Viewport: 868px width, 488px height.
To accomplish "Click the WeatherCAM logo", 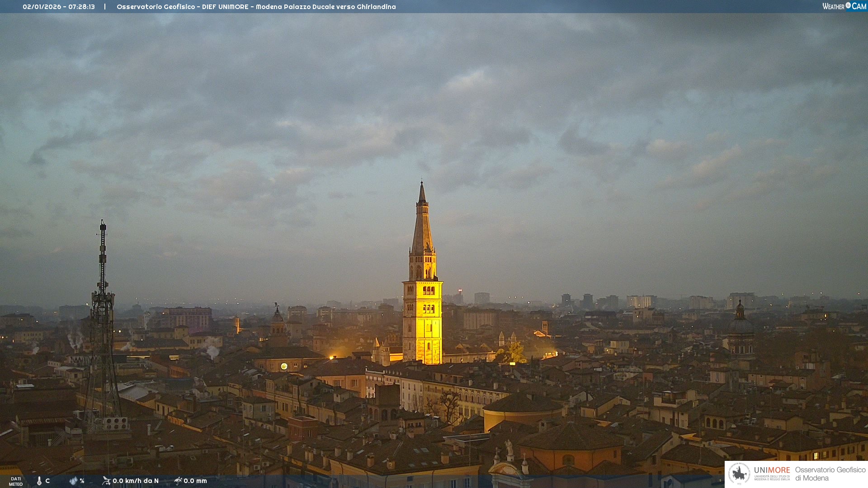I will [844, 6].
